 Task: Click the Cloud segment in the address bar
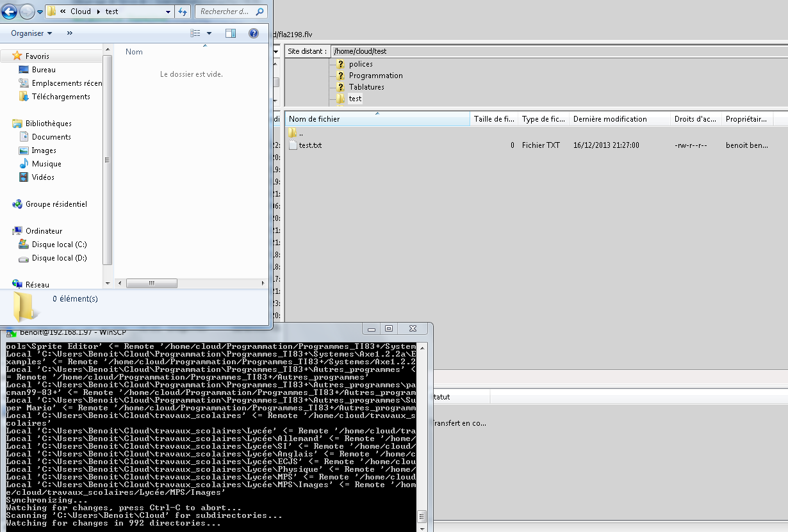coord(81,12)
